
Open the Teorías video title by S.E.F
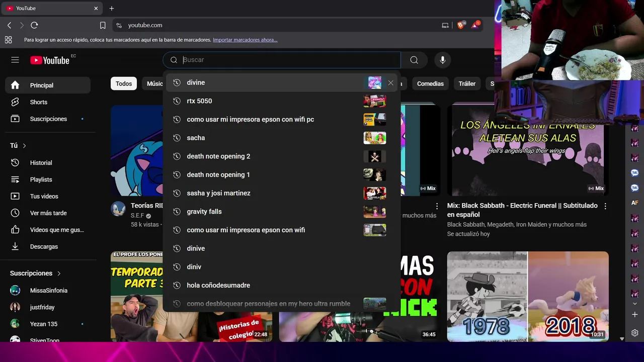pyautogui.click(x=147, y=206)
